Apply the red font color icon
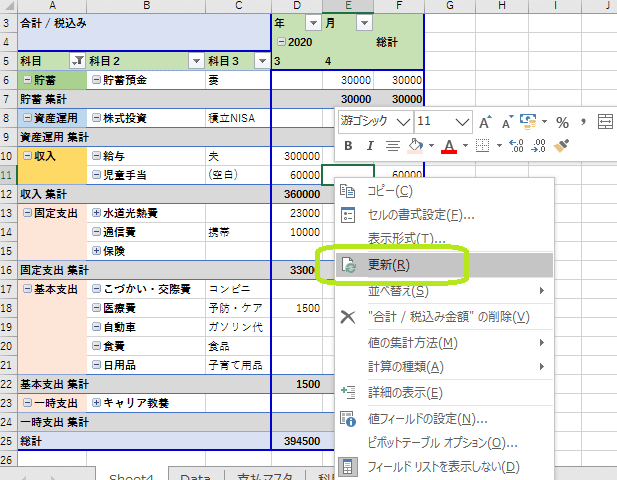Image resolution: width=617 pixels, height=480 pixels. (x=449, y=146)
